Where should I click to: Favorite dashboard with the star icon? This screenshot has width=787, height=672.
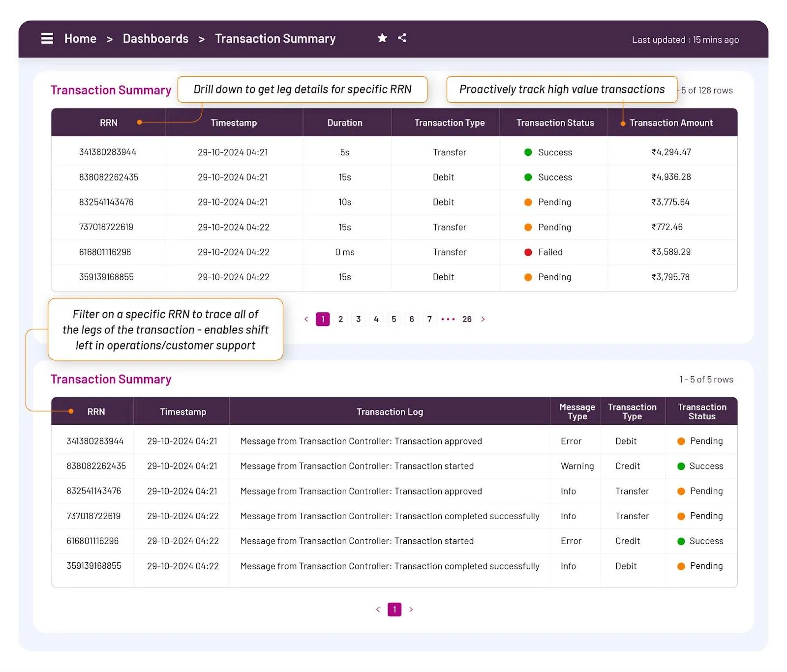(382, 38)
